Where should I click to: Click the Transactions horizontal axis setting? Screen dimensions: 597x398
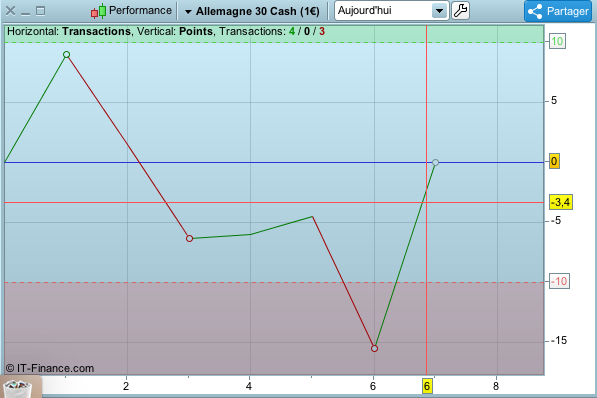[x=96, y=31]
